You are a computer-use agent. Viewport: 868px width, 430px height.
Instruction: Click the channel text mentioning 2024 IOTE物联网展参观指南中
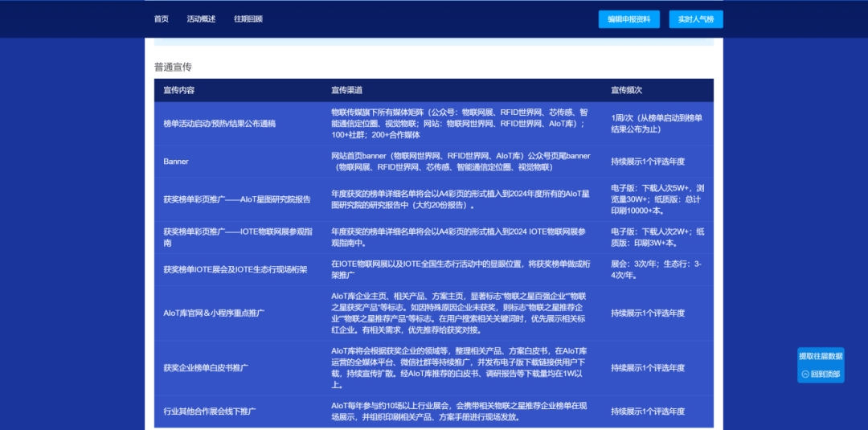tap(458, 237)
